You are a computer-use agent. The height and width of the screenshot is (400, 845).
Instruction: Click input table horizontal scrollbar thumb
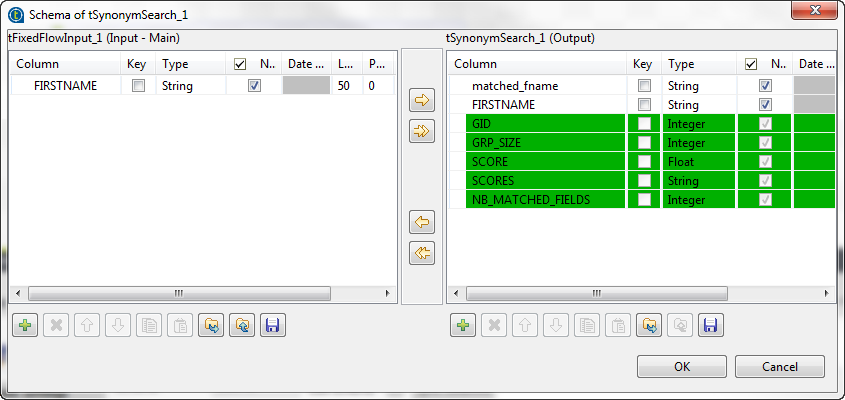click(179, 293)
